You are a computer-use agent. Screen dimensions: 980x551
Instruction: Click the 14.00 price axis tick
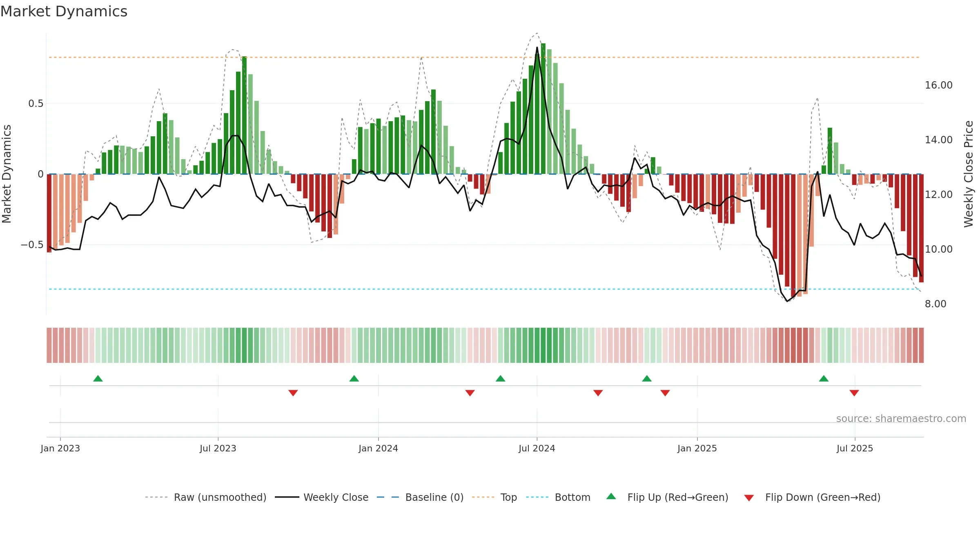tap(938, 140)
